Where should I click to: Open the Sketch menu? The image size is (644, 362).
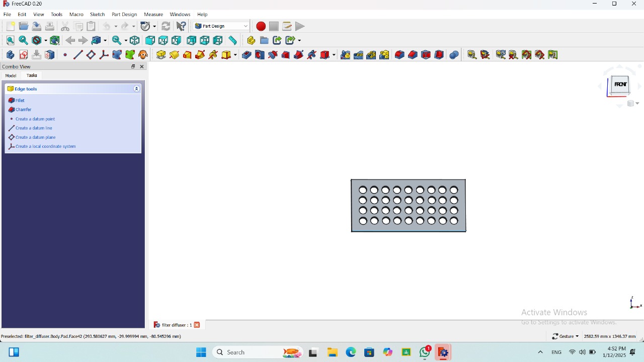click(97, 15)
